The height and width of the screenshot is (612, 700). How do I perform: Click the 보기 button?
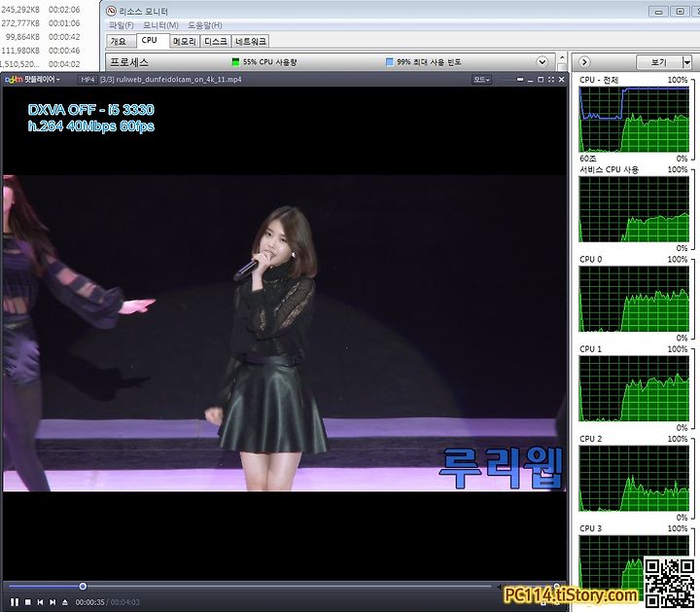click(659, 62)
